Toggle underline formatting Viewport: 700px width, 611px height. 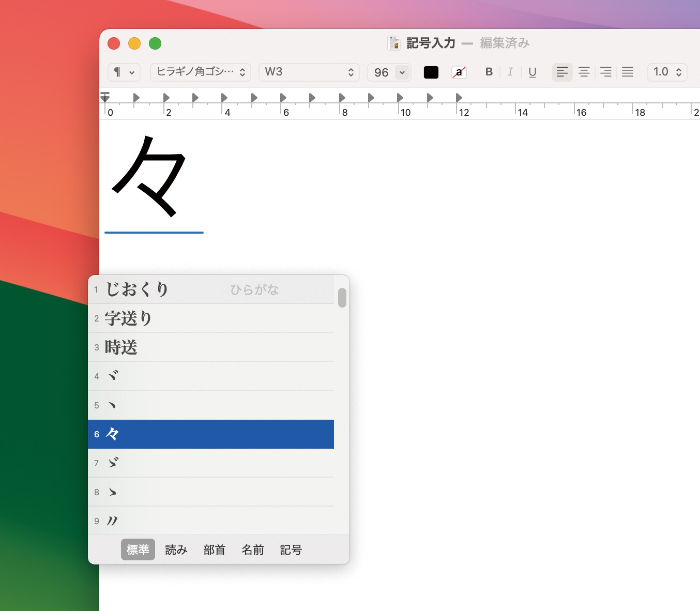532,72
